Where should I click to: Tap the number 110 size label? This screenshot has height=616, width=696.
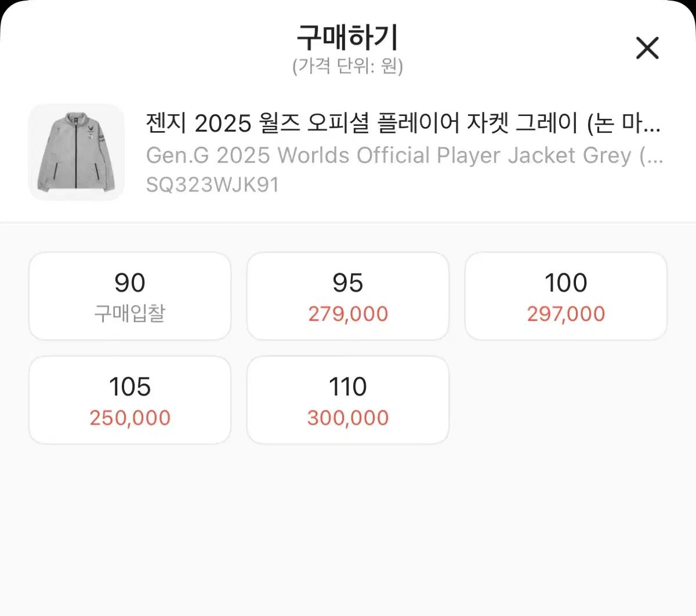tap(348, 387)
